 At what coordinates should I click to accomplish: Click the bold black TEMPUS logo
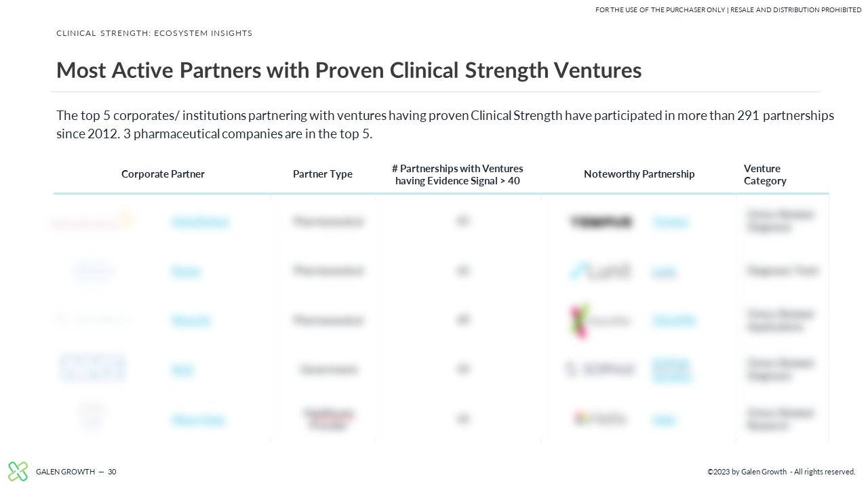click(x=601, y=222)
